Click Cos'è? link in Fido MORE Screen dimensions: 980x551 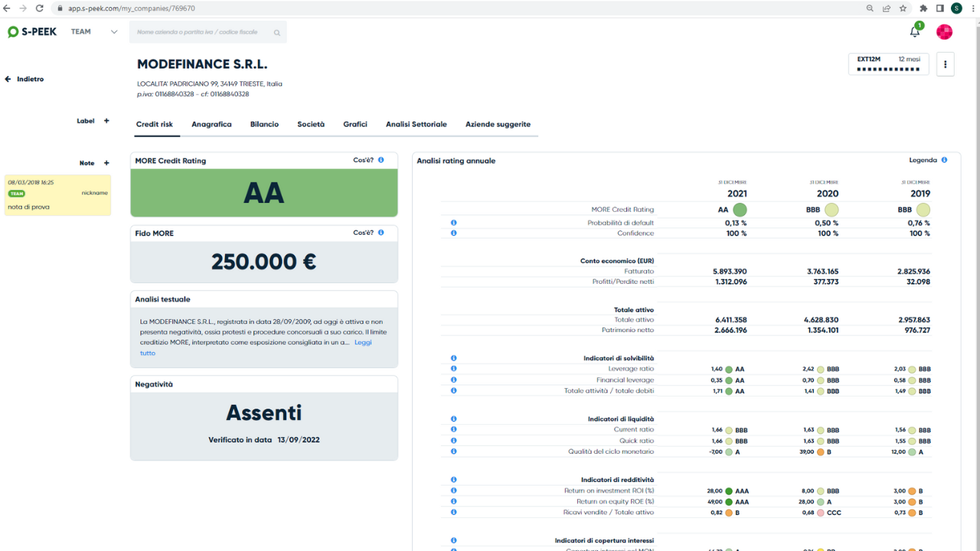point(363,233)
